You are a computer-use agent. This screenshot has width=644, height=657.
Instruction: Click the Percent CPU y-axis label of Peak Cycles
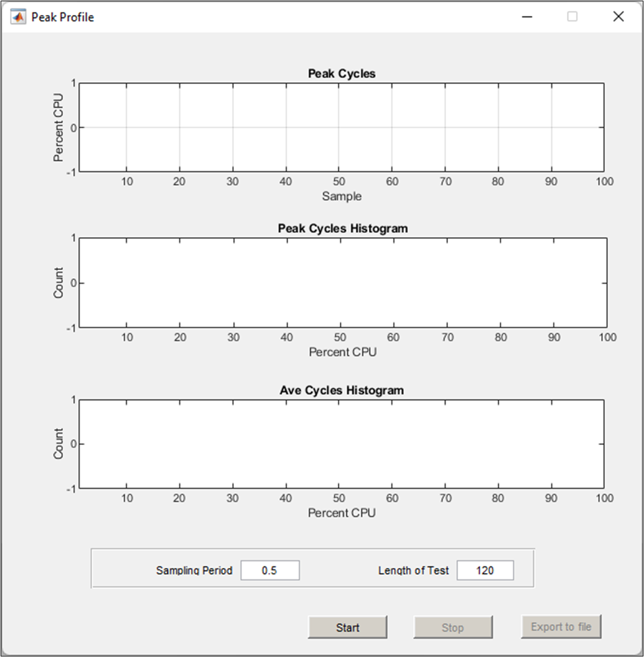(58, 128)
